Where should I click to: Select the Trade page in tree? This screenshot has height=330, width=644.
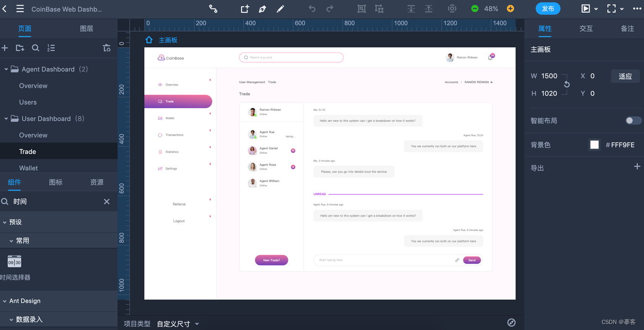(28, 151)
